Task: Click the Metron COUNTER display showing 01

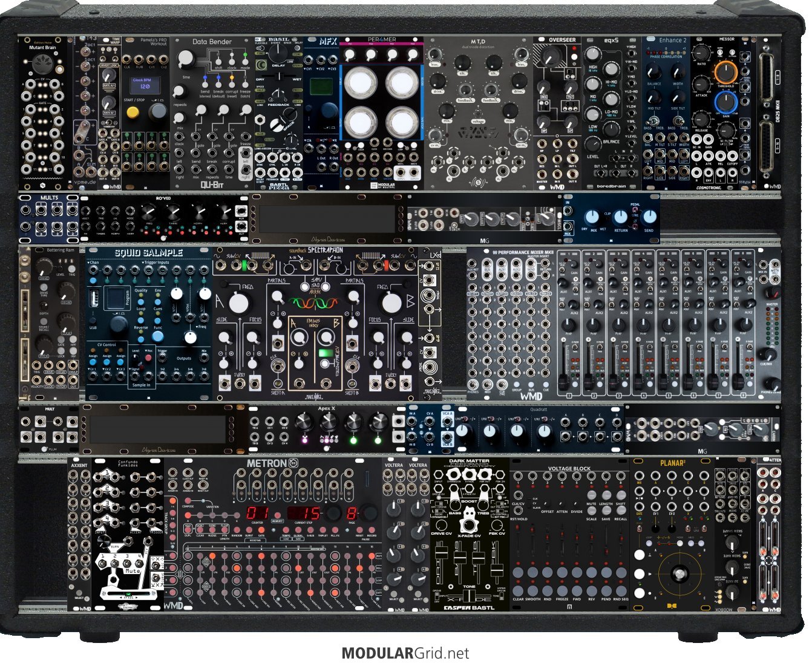Action: click(257, 514)
